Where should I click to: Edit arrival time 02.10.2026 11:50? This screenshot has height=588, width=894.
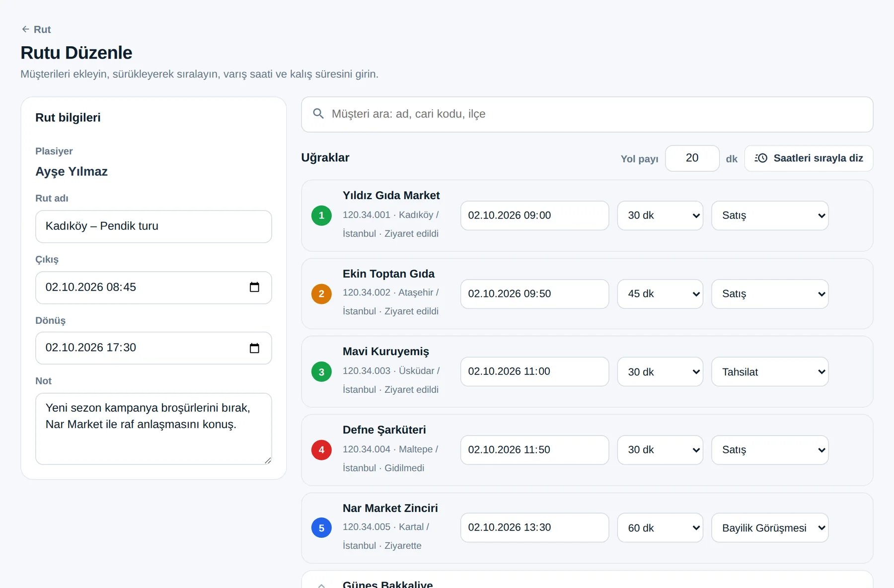click(x=534, y=450)
